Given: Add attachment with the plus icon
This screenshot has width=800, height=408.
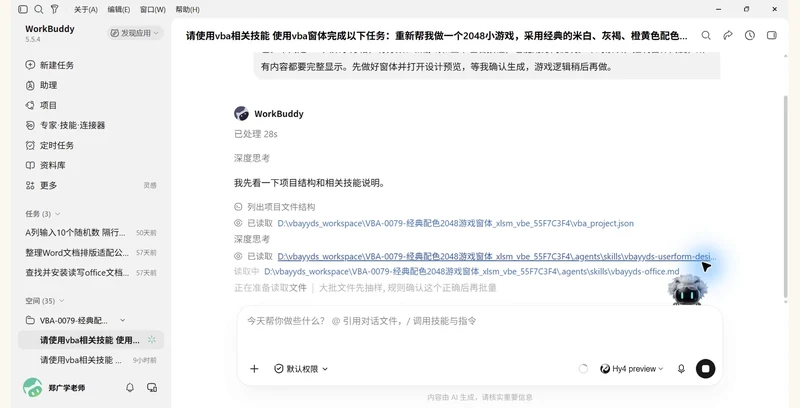Looking at the screenshot, I should pos(254,369).
